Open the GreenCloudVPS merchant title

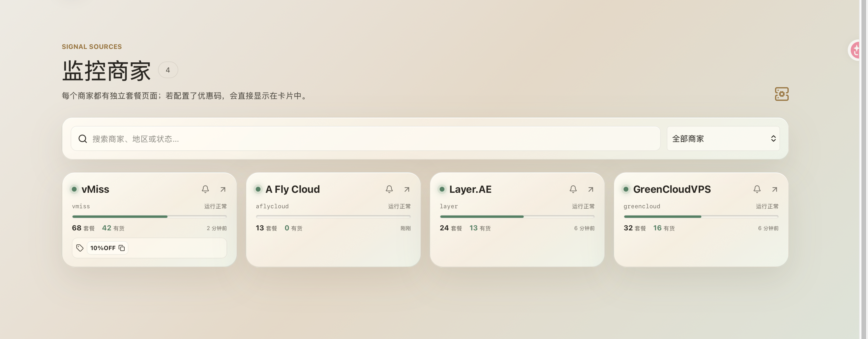tap(672, 189)
